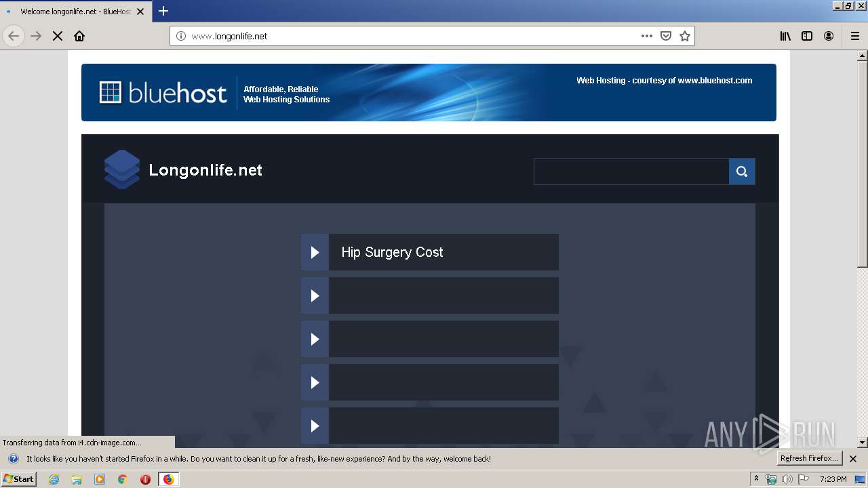Image resolution: width=868 pixels, height=488 pixels.
Task: Show hidden system tray icons
Action: (757, 479)
